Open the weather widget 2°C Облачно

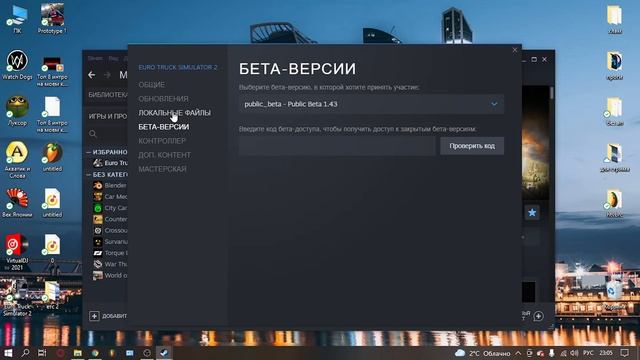click(482, 353)
